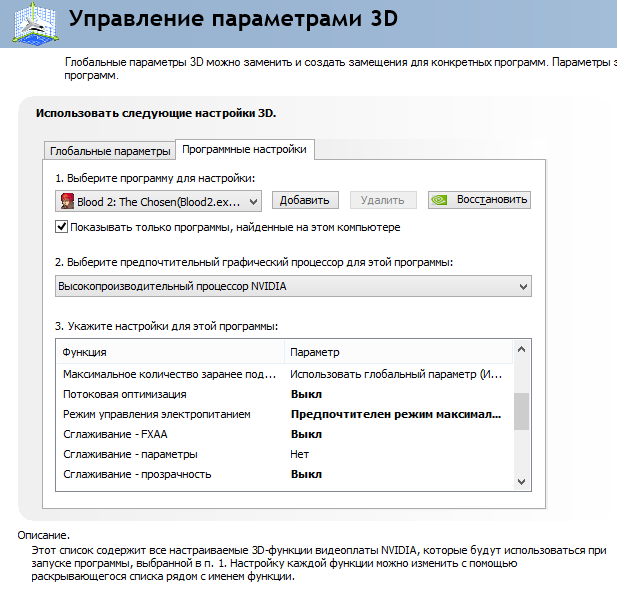The width and height of the screenshot is (617, 592).
Task: Toggle Показывать только программы checkbox
Action: [61, 227]
